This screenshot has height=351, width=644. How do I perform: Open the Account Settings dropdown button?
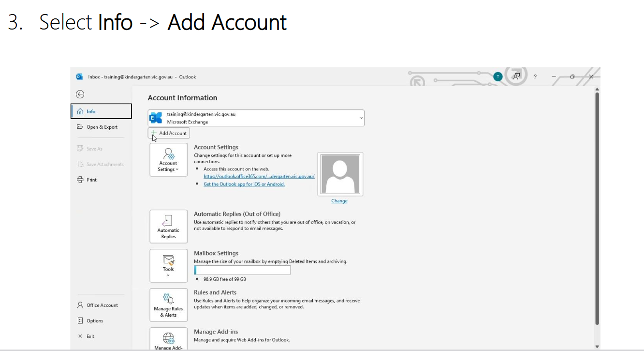tap(168, 160)
